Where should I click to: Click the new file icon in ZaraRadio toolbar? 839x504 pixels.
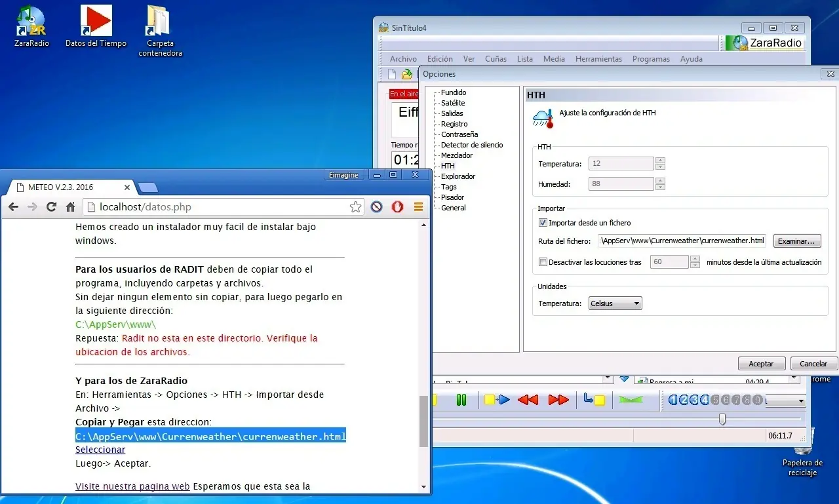(x=392, y=74)
